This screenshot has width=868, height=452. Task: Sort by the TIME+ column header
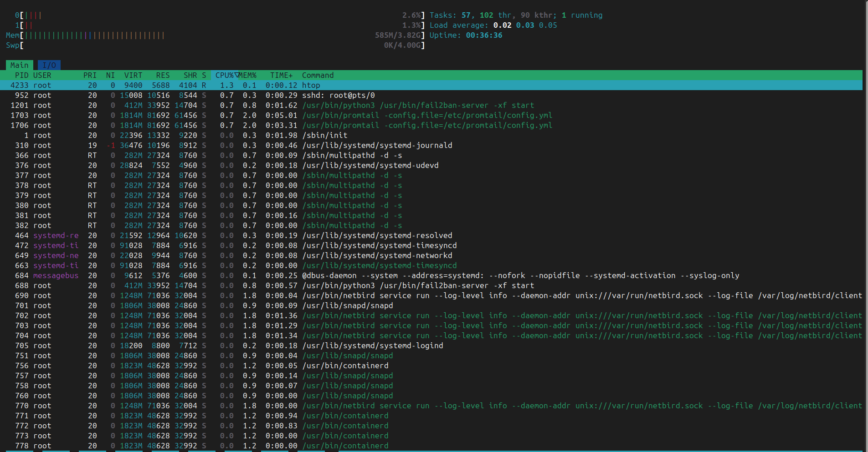[282, 75]
